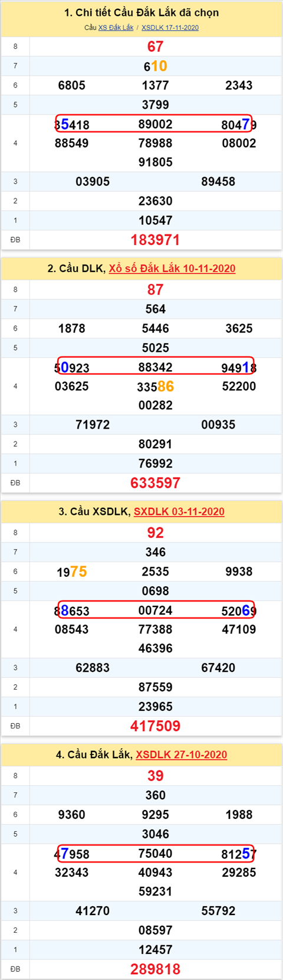Click the number 23630
Screen dimensions: 283x980
[x=156, y=201]
